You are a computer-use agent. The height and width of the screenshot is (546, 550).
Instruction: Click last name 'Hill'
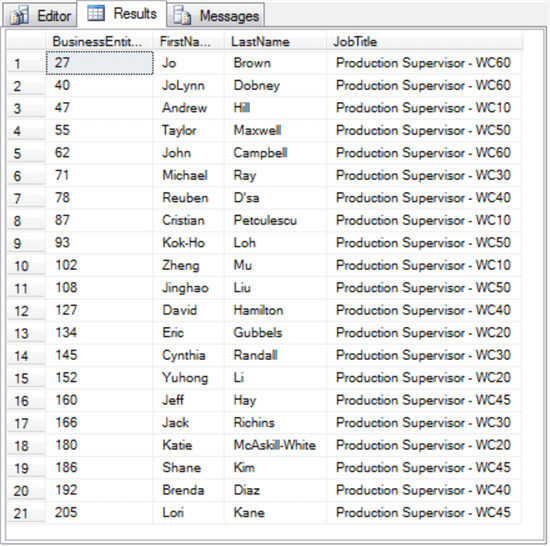click(x=242, y=108)
